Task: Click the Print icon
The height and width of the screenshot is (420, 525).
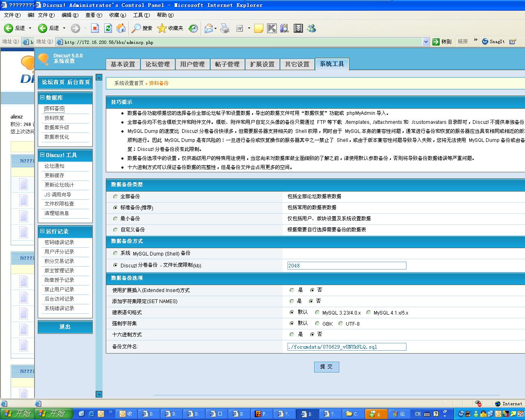Action: [x=225, y=28]
